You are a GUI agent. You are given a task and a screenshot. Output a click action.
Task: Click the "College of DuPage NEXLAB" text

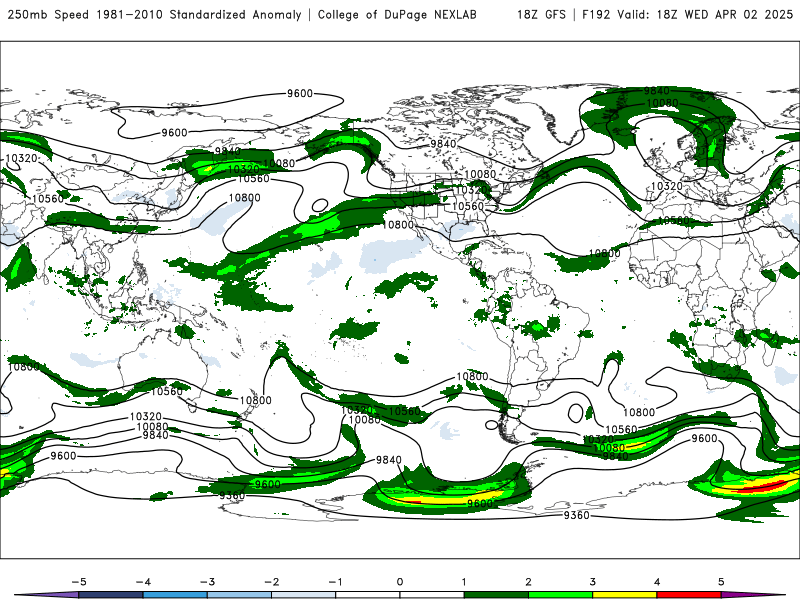click(x=397, y=14)
